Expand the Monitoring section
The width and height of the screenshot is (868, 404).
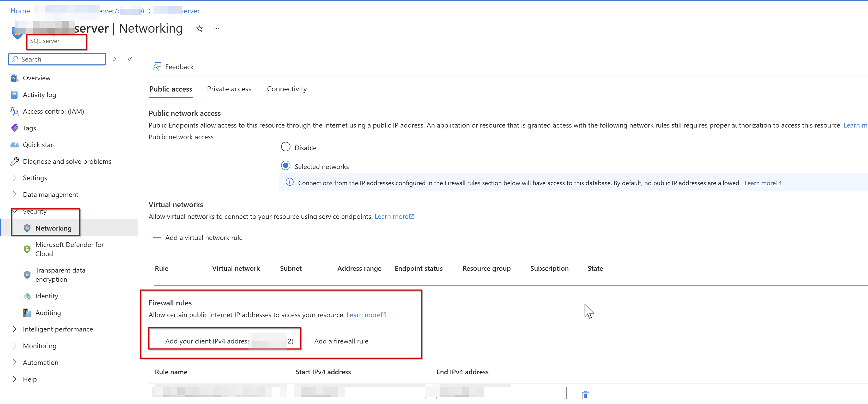coord(15,346)
